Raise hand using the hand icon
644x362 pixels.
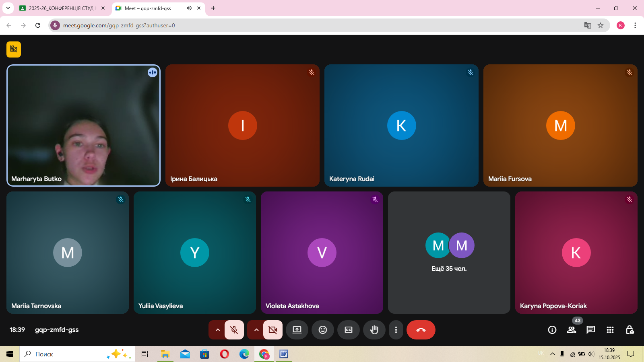click(x=374, y=330)
